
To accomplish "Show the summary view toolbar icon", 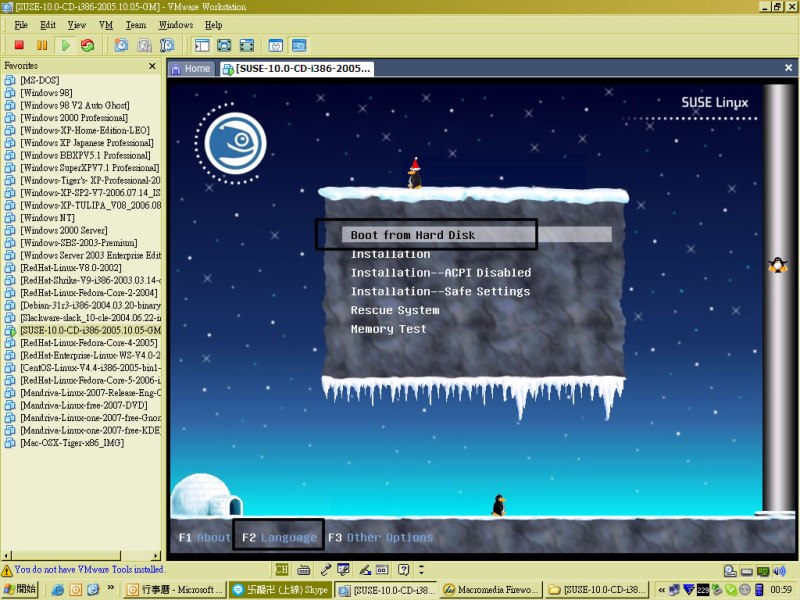I will (x=276, y=45).
